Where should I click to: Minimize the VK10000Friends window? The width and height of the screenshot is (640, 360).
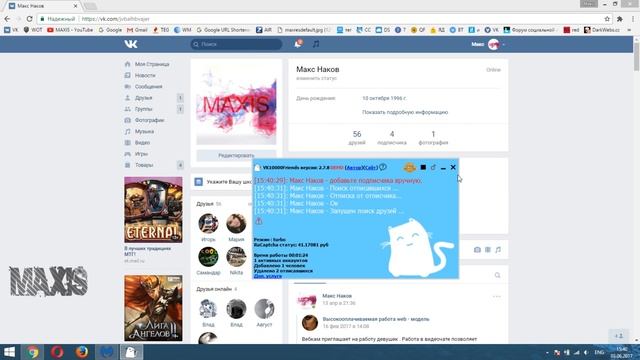443,168
